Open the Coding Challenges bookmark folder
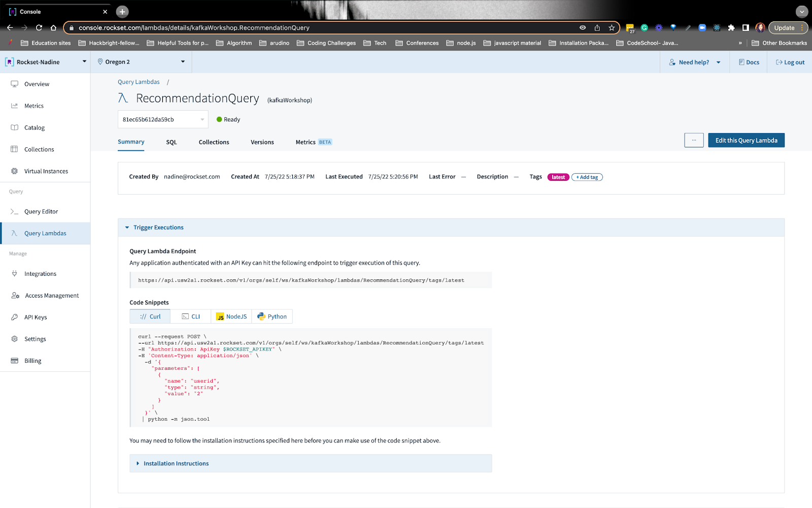Image resolution: width=812 pixels, height=508 pixels. (326, 43)
